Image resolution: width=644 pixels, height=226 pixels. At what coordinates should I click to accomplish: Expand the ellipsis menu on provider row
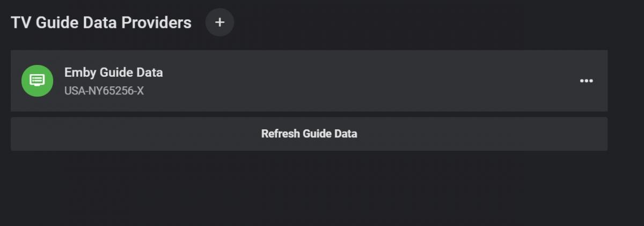click(586, 81)
